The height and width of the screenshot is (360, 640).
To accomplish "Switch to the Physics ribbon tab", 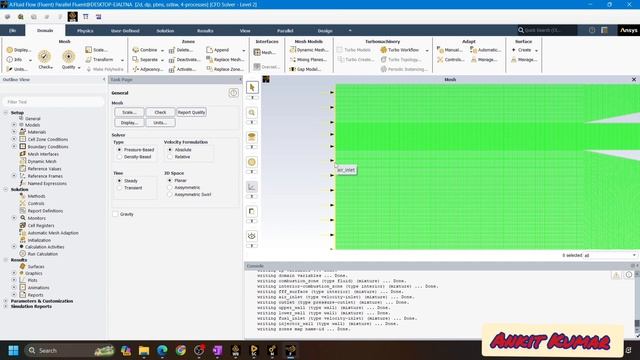I will point(85,31).
